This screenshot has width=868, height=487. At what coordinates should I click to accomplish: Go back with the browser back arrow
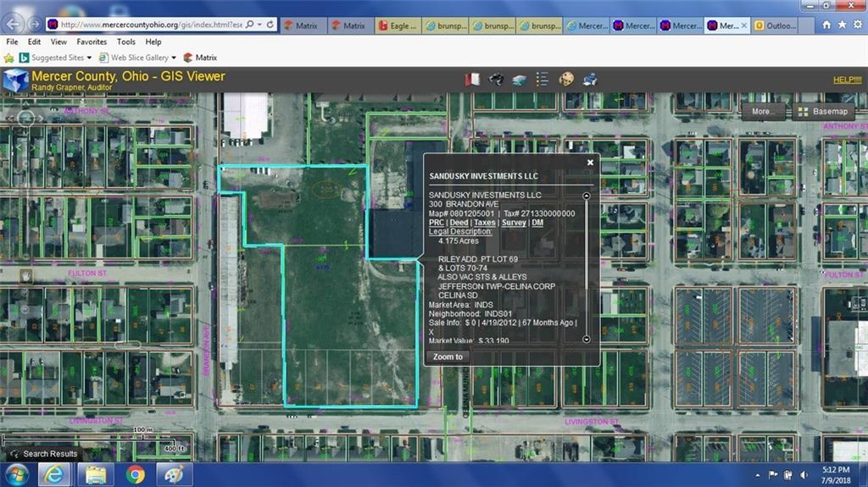pos(14,24)
